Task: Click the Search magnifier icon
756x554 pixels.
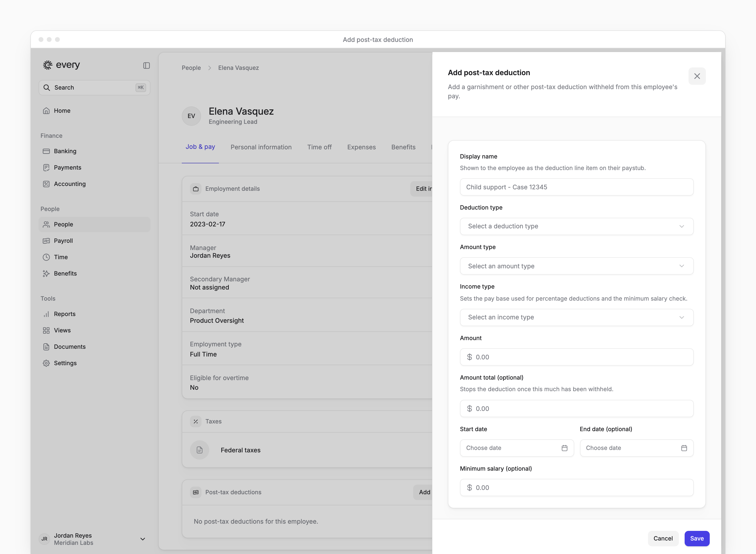Action: 47,87
